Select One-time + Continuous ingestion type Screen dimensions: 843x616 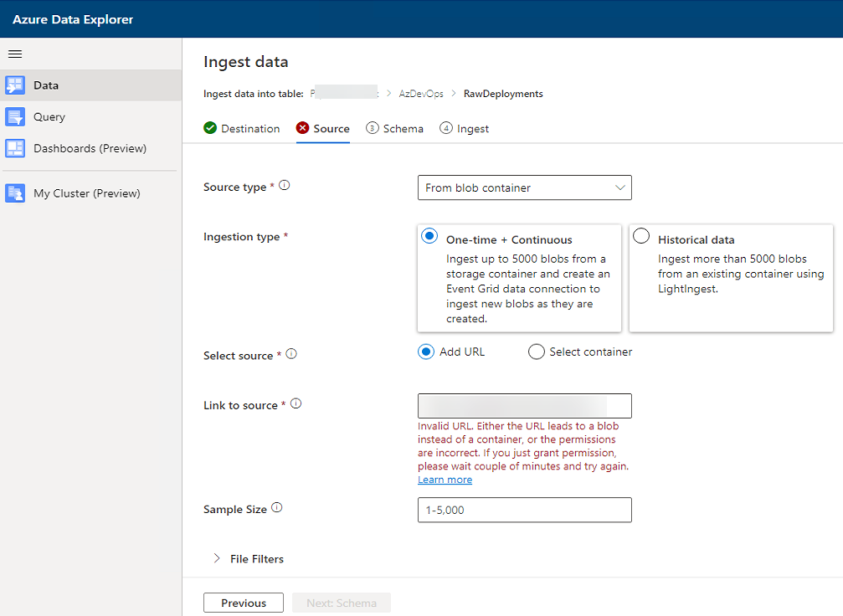(429, 236)
